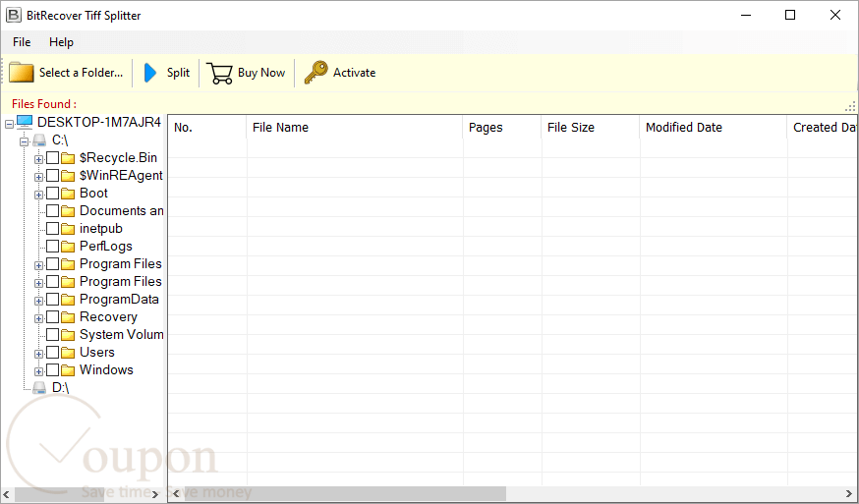The image size is (859, 504).
Task: Click the $Recycle.Bin folder icon
Action: point(68,158)
